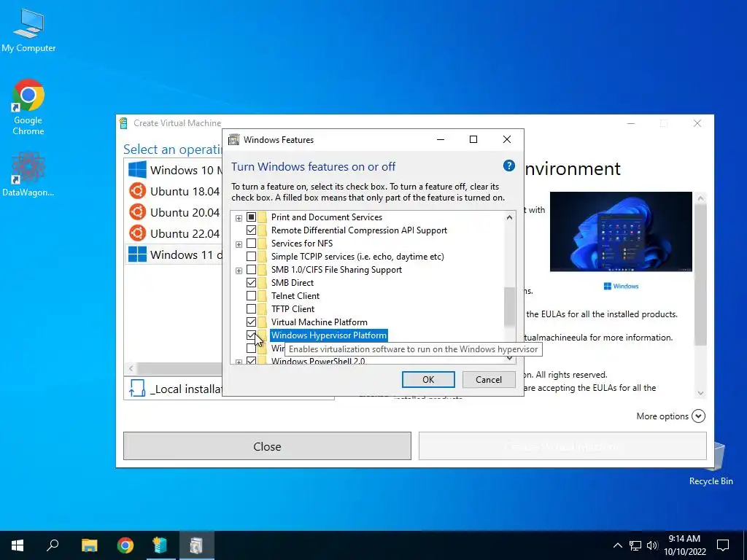Click license text scroll-up arrow
Image resolution: width=747 pixels, height=560 pixels.
click(x=700, y=198)
